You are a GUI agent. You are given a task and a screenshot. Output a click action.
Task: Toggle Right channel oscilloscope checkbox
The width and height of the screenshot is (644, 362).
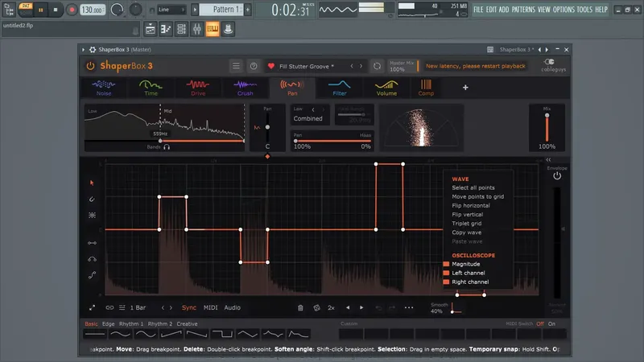coord(446,282)
